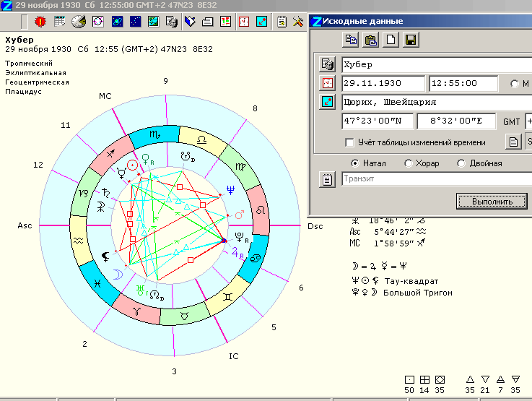Click the blue Neptune trident glyph in chart
The height and width of the screenshot is (401, 532).
[x=231, y=190]
